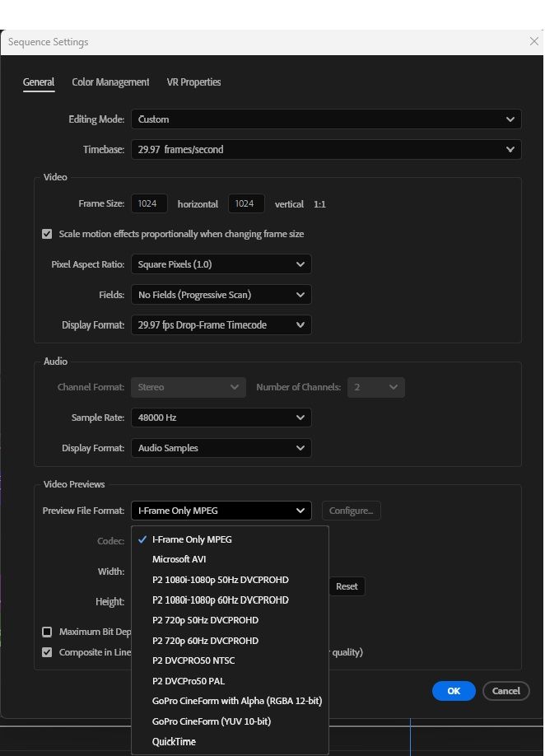The width and height of the screenshot is (545, 756).
Task: Open the Timebase dropdown
Action: tap(326, 150)
